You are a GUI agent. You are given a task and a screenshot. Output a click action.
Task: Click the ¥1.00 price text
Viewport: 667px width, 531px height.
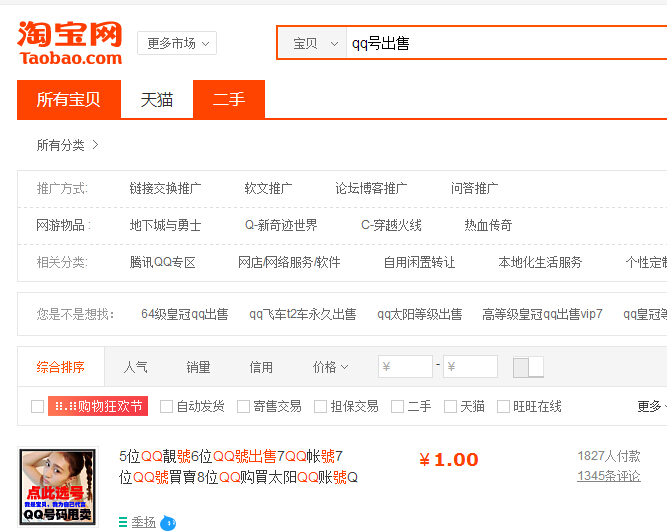[449, 460]
